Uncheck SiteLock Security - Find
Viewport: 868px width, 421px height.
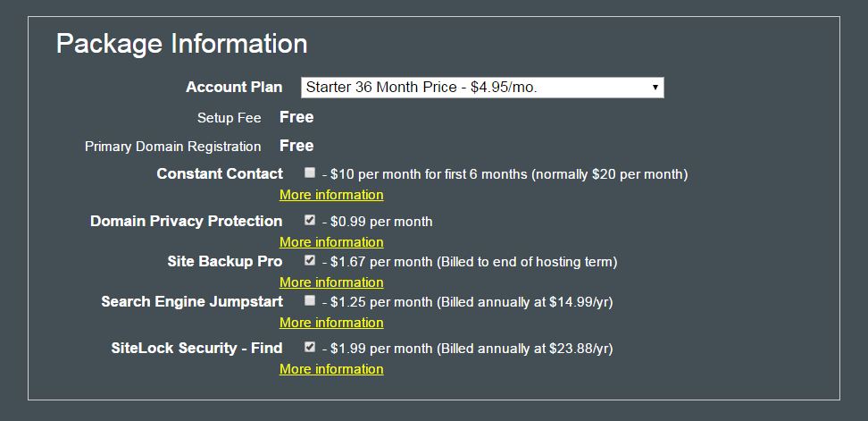310,347
